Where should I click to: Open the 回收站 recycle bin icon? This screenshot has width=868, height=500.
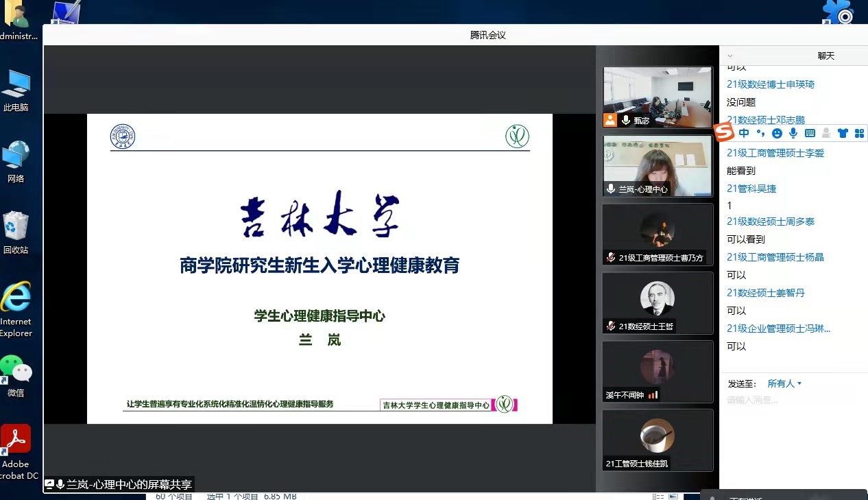pyautogui.click(x=16, y=233)
